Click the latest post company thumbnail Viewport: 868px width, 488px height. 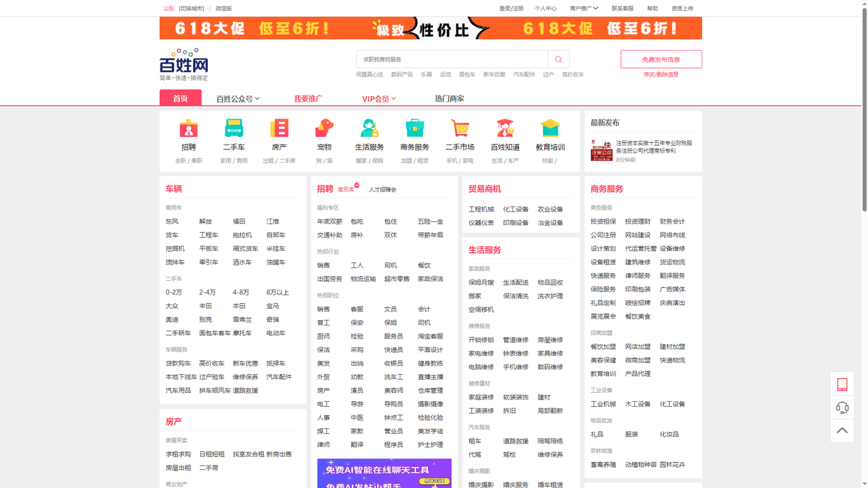602,151
